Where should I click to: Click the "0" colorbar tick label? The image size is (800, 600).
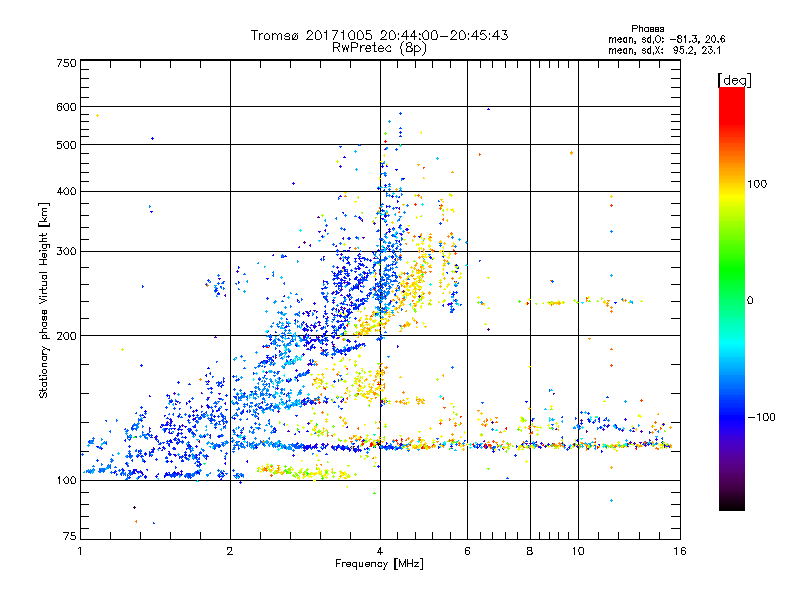coord(750,301)
